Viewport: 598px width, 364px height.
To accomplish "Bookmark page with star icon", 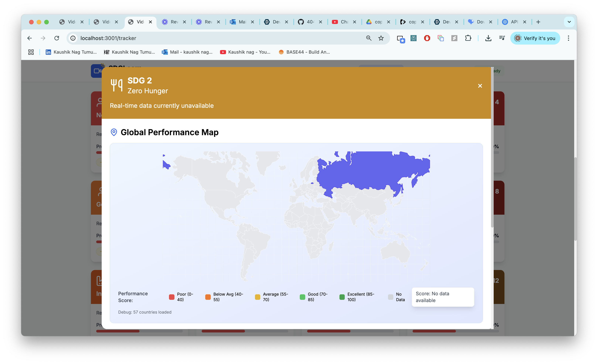I will click(381, 38).
